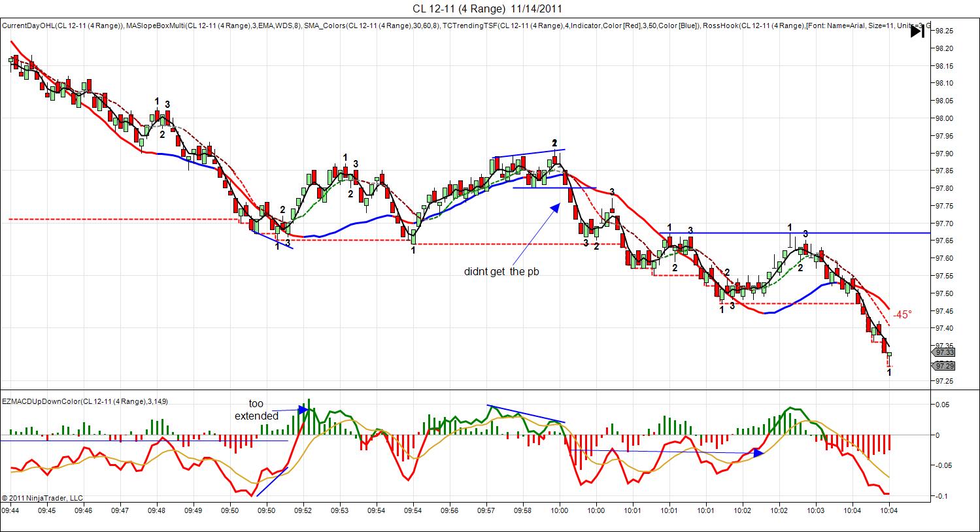
Task: Click the 09:58 time axis label
Action: click(523, 510)
